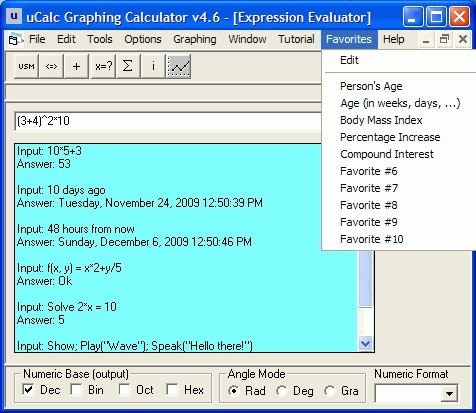This screenshot has width=476, height=413.
Task: Open the Tools menu
Action: pos(100,39)
